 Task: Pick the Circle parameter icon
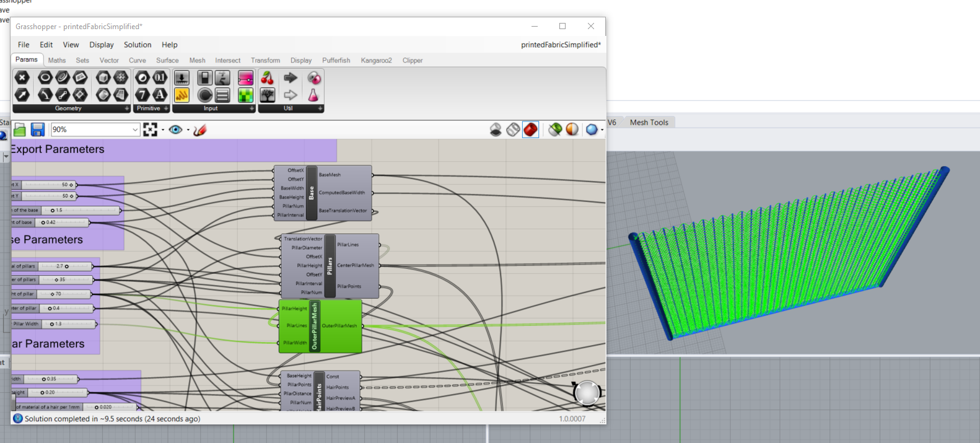pyautogui.click(x=45, y=77)
